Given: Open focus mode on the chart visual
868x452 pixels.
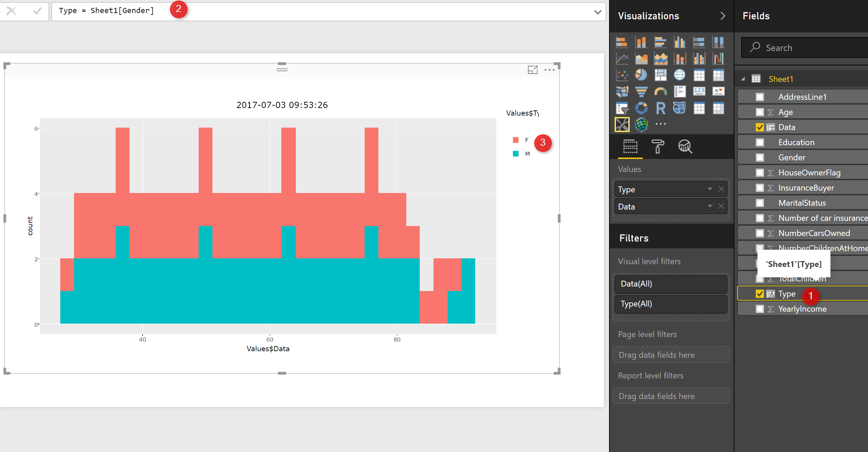Looking at the screenshot, I should point(532,70).
